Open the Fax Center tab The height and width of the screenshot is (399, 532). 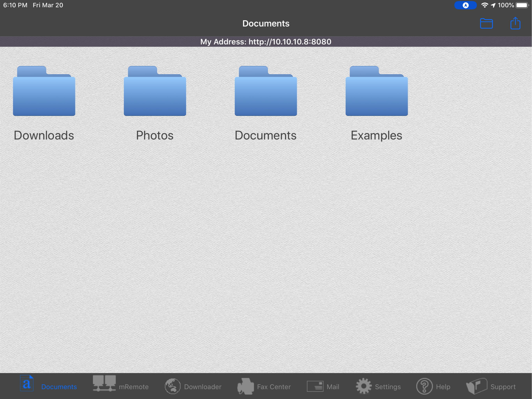pos(264,386)
